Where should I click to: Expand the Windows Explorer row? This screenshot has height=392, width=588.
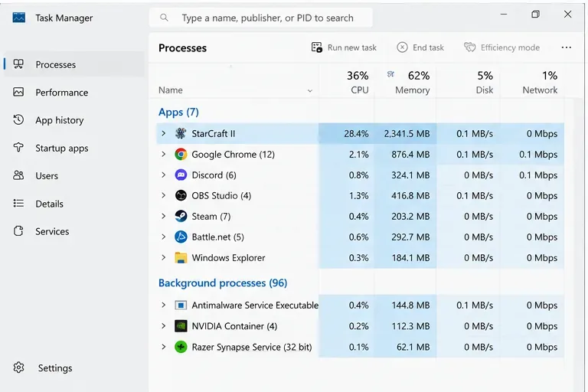click(x=164, y=258)
